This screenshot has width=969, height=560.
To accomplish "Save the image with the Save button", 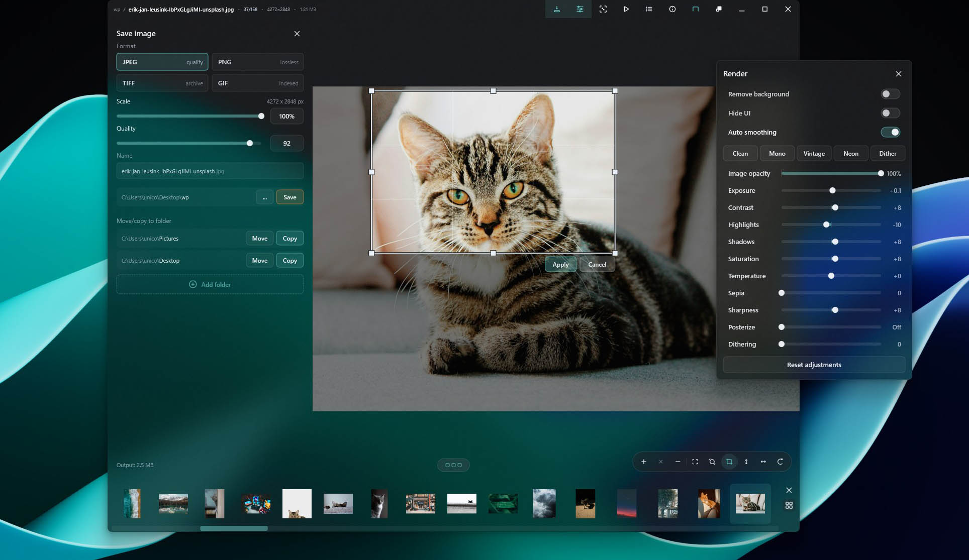I will [290, 197].
